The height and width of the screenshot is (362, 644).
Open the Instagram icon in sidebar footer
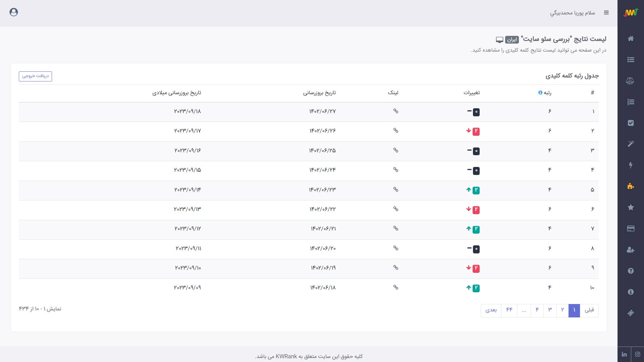pos(638,354)
